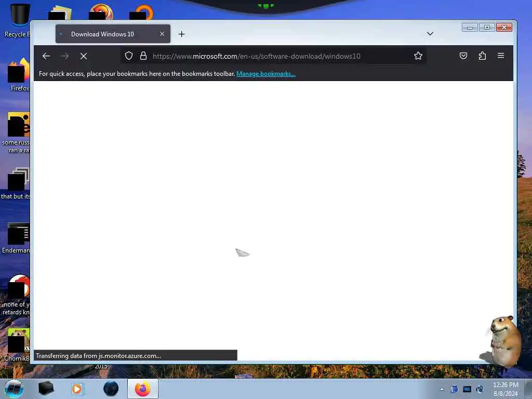
Task: Click the Manage bookmarks link
Action: 265,74
